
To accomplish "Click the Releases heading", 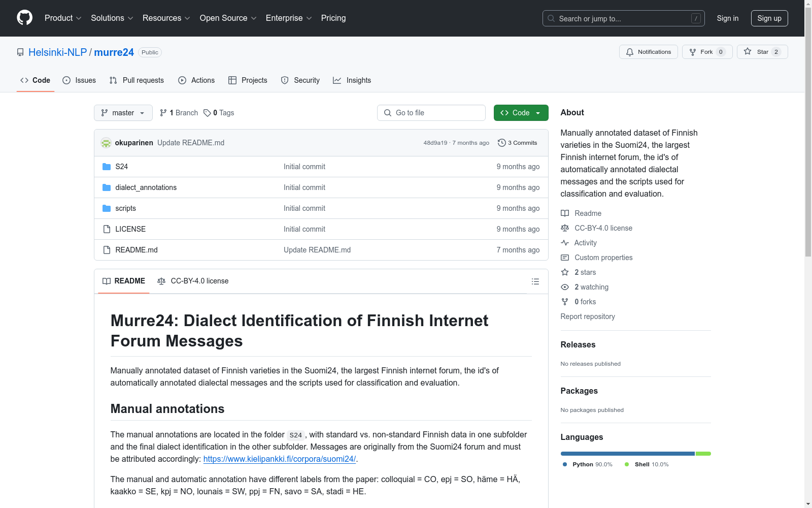I will tap(578, 344).
